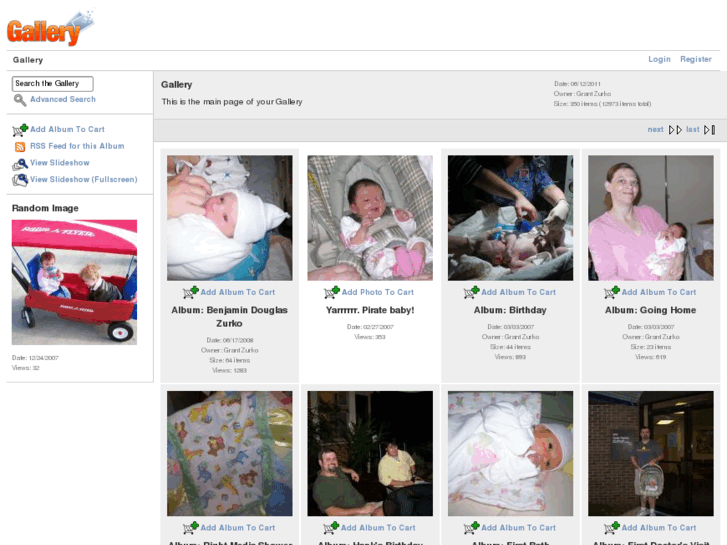Viewport: 727px width, 545px height.
Task: Click the title 'Album: Birthday'
Action: coord(510,310)
